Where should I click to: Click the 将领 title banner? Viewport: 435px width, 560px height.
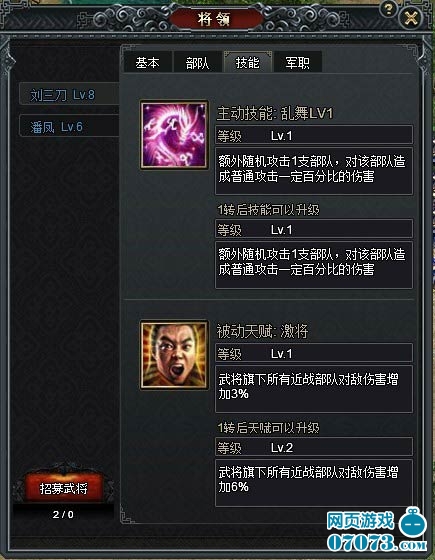(x=214, y=19)
